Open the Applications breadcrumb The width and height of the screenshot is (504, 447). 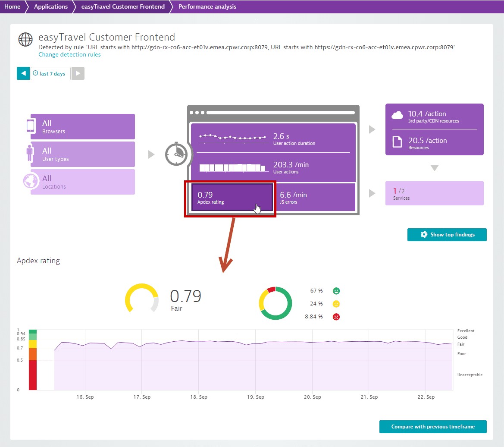[x=51, y=7]
